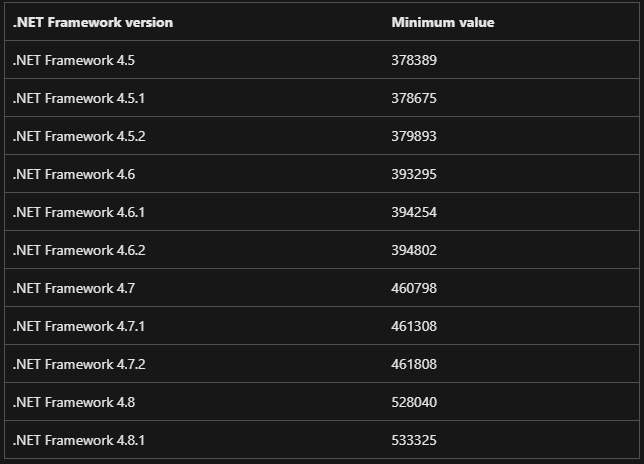
Task: Select the value 394254
Action: 414,212
